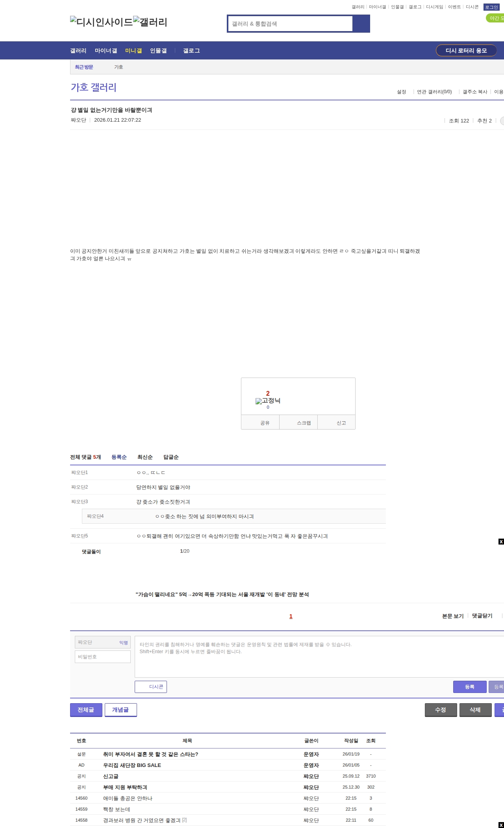Screen dimensions: 504x828
Task: Sort comments by 답글순
Action: pos(171,457)
